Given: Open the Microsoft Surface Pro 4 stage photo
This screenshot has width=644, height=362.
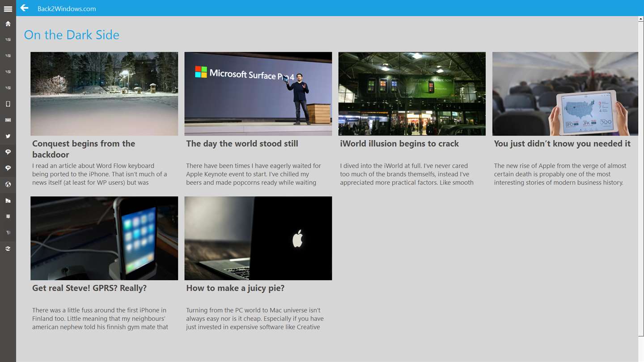Looking at the screenshot, I should (x=258, y=94).
